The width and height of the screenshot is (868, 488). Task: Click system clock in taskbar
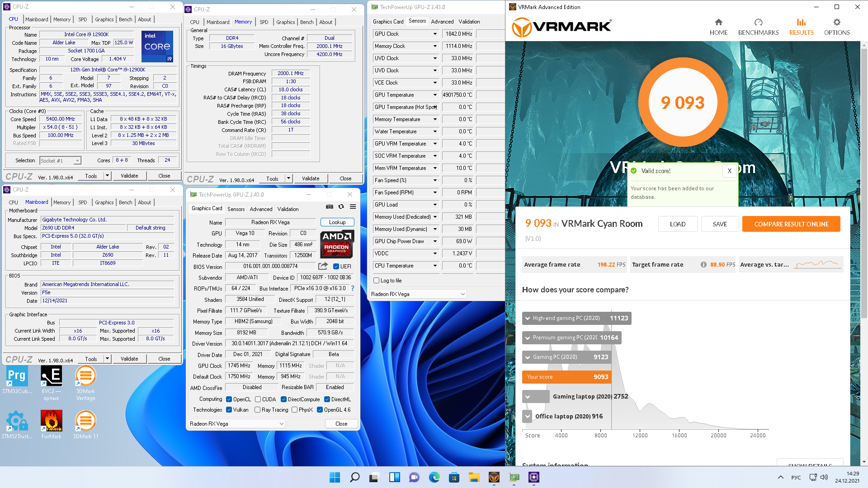click(x=847, y=477)
